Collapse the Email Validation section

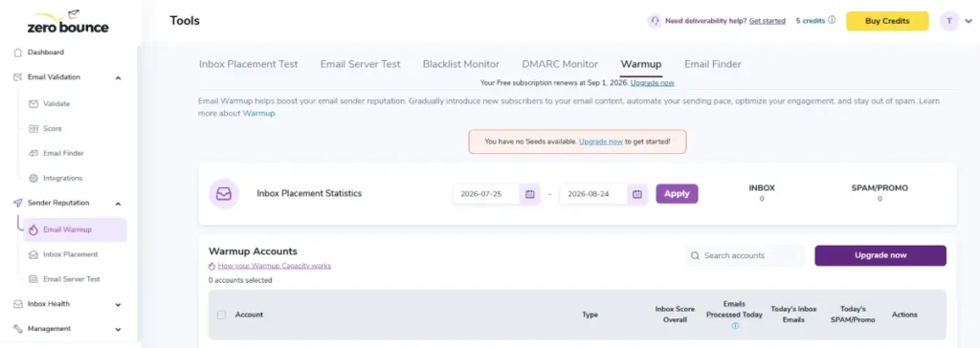(118, 78)
